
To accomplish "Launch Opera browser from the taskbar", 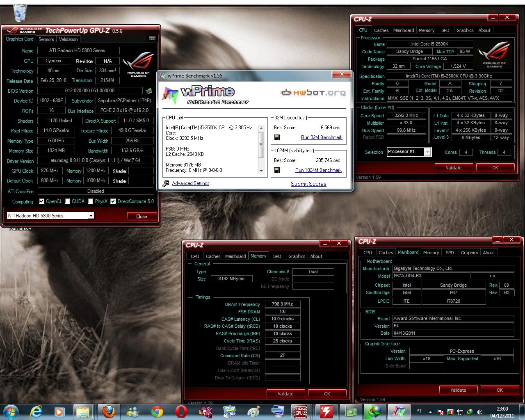I will [x=181, y=411].
